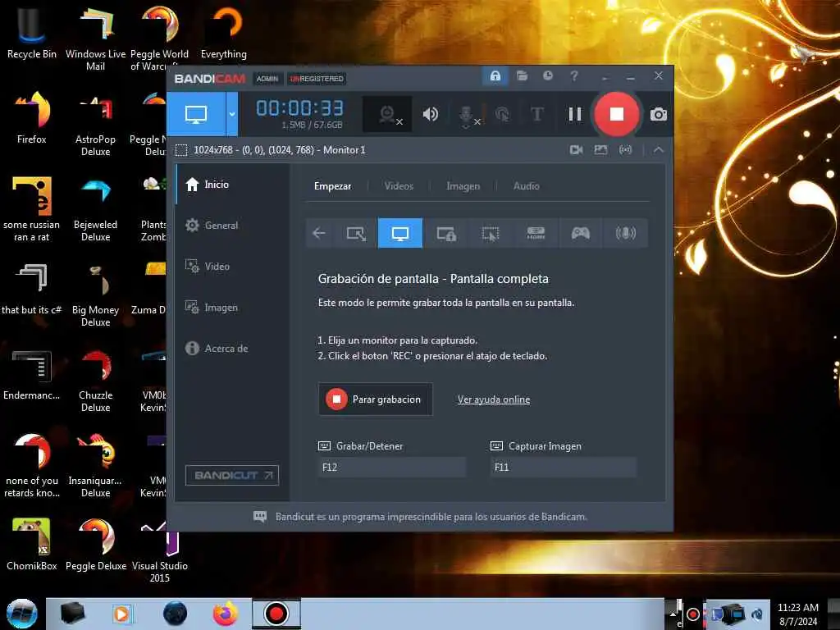Click the BANDICUT button
Viewport: 840px width, 630px height.
(232, 475)
